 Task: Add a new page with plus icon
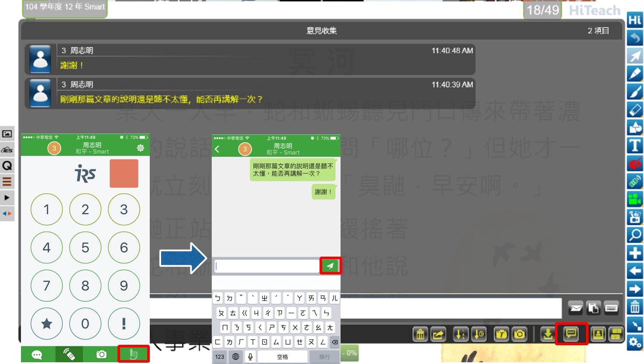(x=635, y=253)
